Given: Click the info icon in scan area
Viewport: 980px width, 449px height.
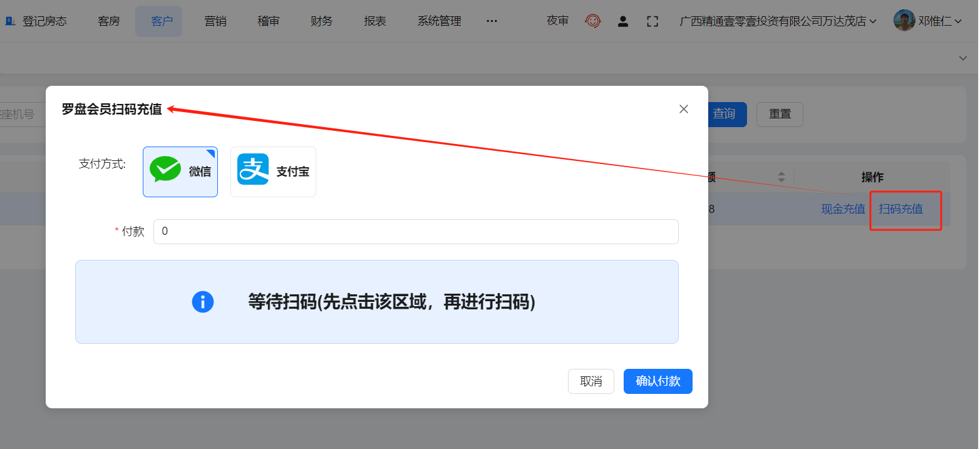Looking at the screenshot, I should coord(203,302).
